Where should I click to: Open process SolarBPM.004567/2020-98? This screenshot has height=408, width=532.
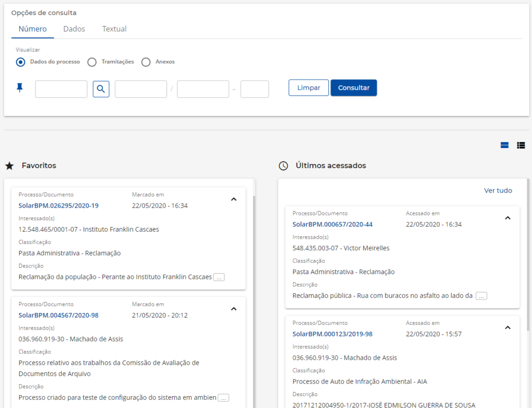(x=58, y=316)
